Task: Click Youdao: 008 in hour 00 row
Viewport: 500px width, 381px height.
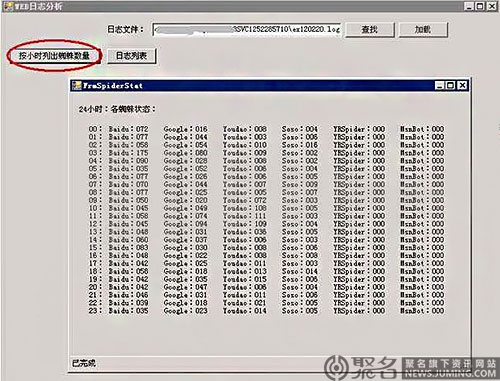Action: (x=245, y=129)
